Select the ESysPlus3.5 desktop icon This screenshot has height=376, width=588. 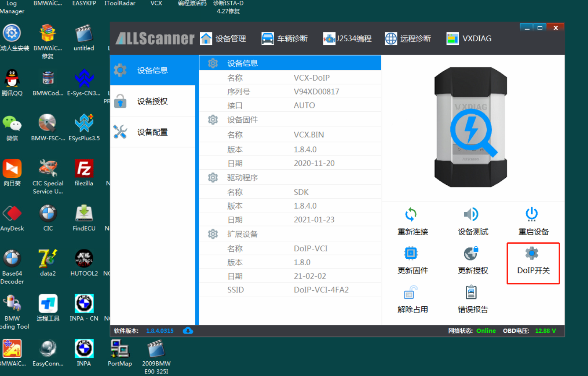84,128
